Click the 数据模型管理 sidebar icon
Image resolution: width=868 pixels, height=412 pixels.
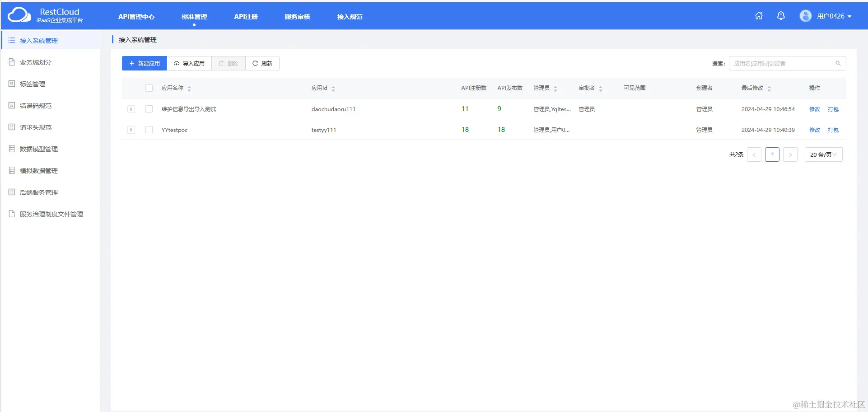(x=12, y=149)
